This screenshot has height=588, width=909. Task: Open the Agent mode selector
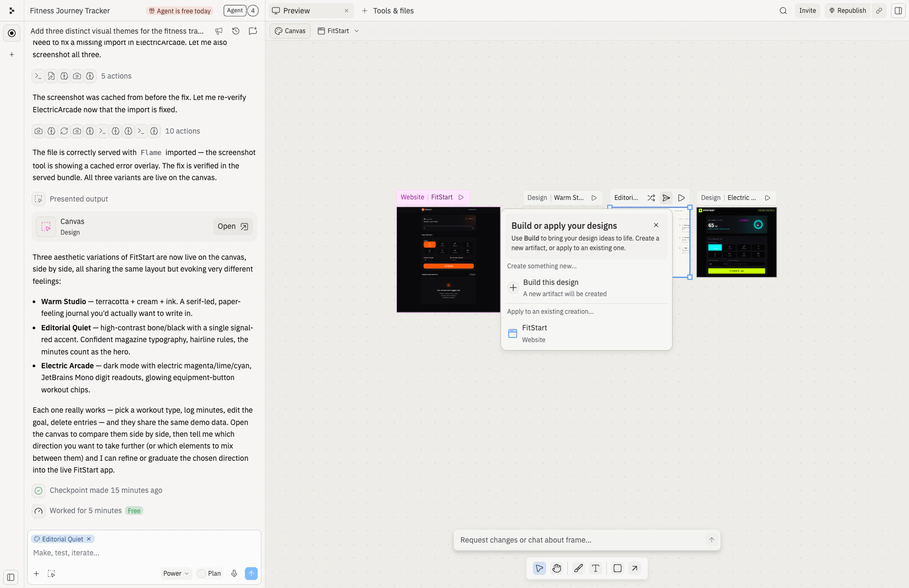(235, 11)
